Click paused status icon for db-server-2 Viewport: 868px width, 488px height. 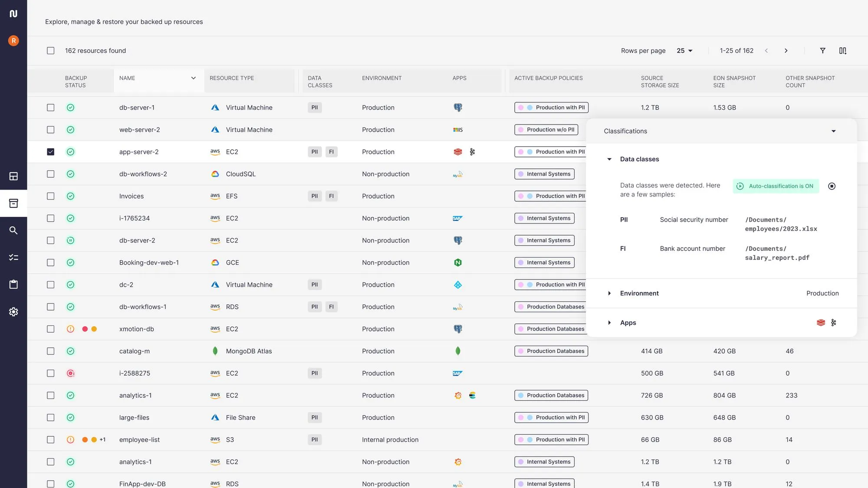click(70, 240)
